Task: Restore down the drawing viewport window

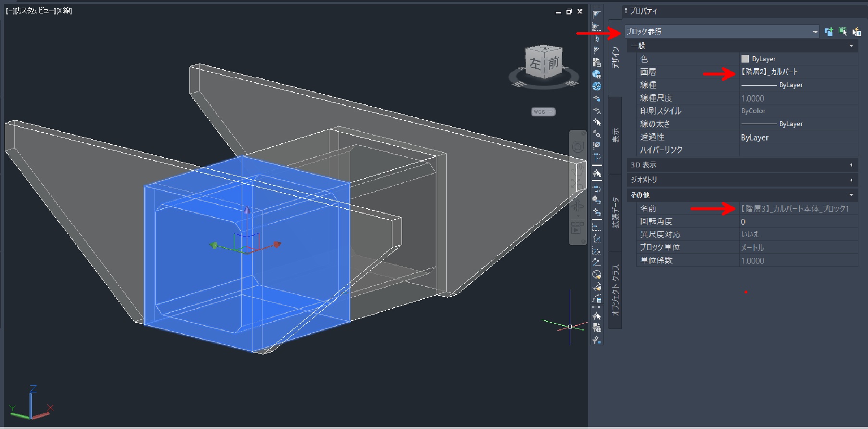Action: 569,12
